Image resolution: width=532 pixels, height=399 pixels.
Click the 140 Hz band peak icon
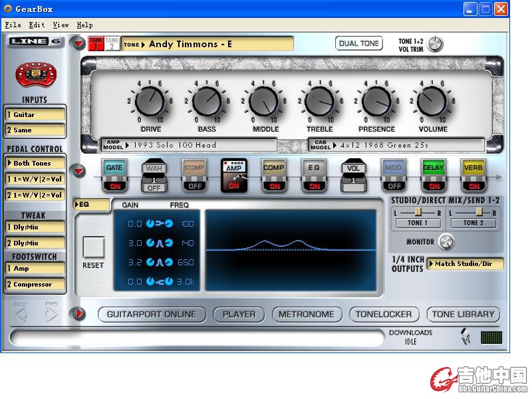160,243
